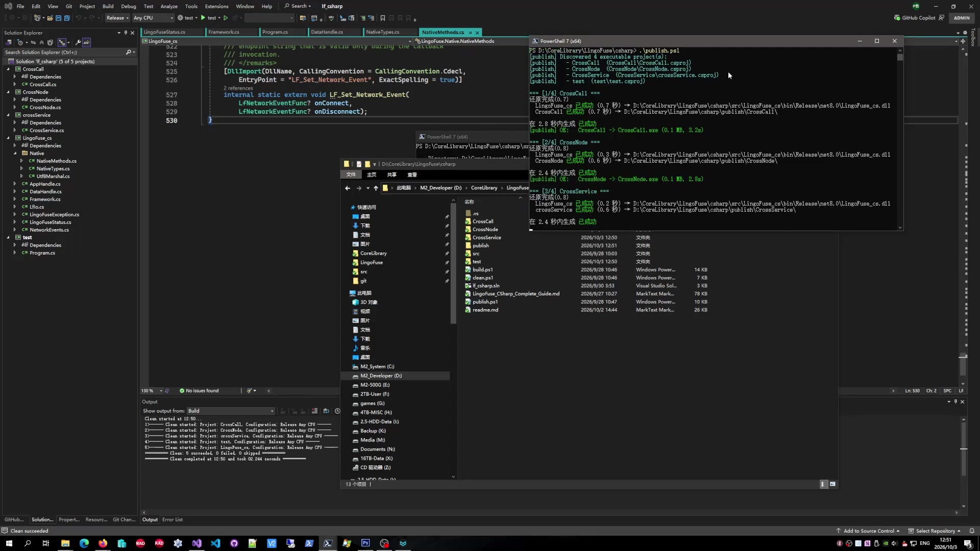
Task: Toggle timestamps clock icon in Output panel
Action: [337, 411]
